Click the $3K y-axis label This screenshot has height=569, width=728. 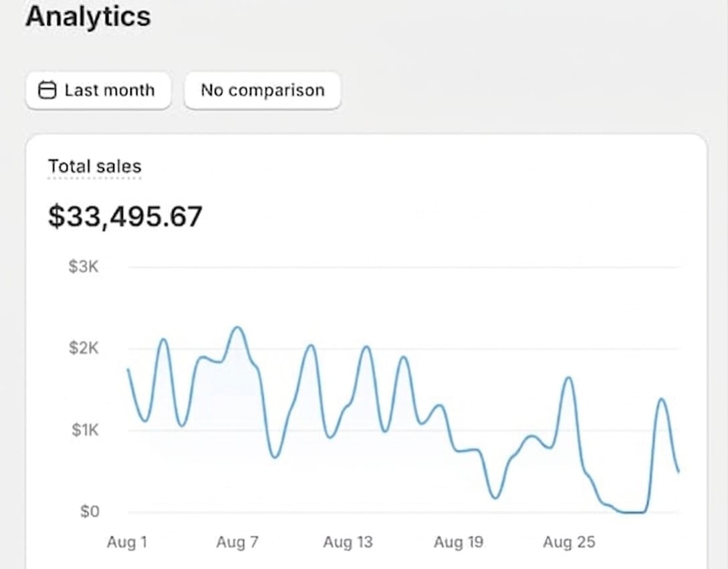click(x=84, y=267)
